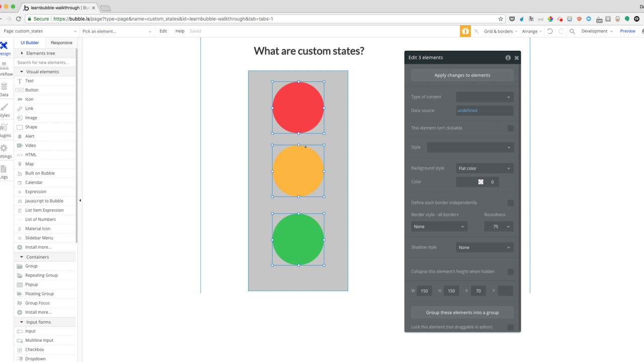Click the 'Search for new elements' field
Image resolution: width=644 pixels, height=362 pixels.
[44, 62]
